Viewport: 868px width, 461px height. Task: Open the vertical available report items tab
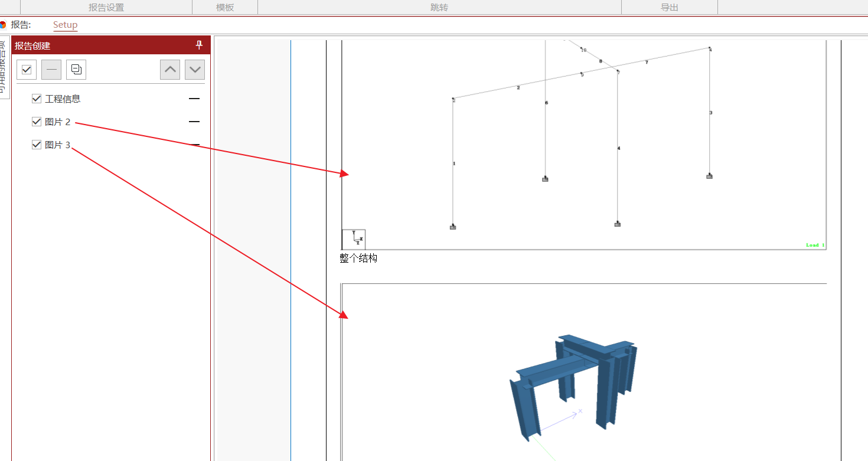pyautogui.click(x=4, y=67)
